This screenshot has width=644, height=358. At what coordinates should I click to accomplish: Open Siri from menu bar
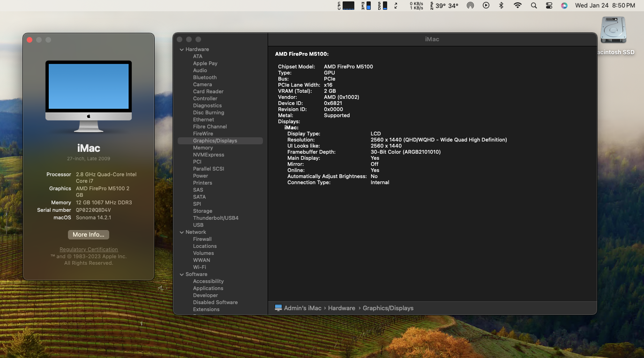[564, 6]
